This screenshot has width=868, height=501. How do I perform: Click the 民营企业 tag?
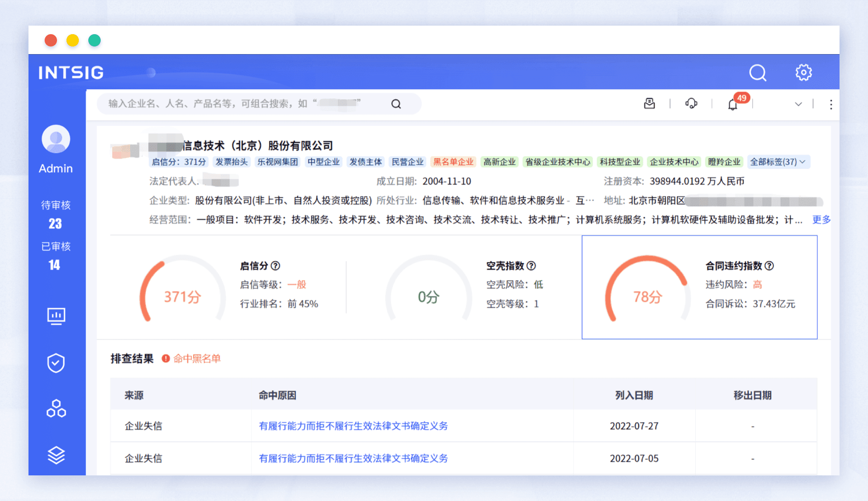(407, 162)
